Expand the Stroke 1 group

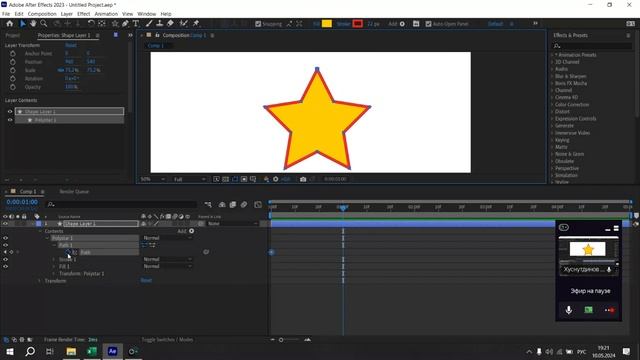[x=54, y=259]
